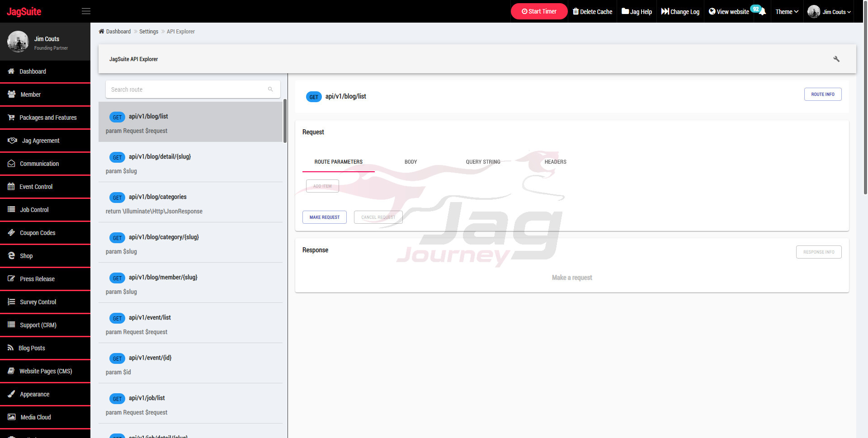Click the Blog Posts RSS icon
This screenshot has height=438, width=868.
click(11, 348)
